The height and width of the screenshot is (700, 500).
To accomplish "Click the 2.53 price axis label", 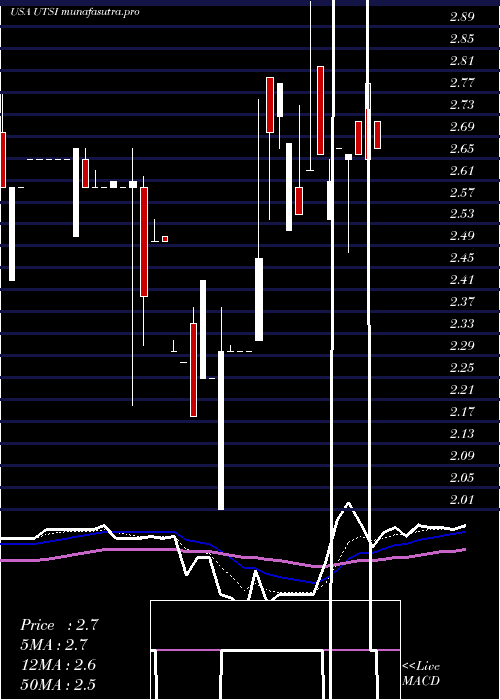I will click(462, 214).
